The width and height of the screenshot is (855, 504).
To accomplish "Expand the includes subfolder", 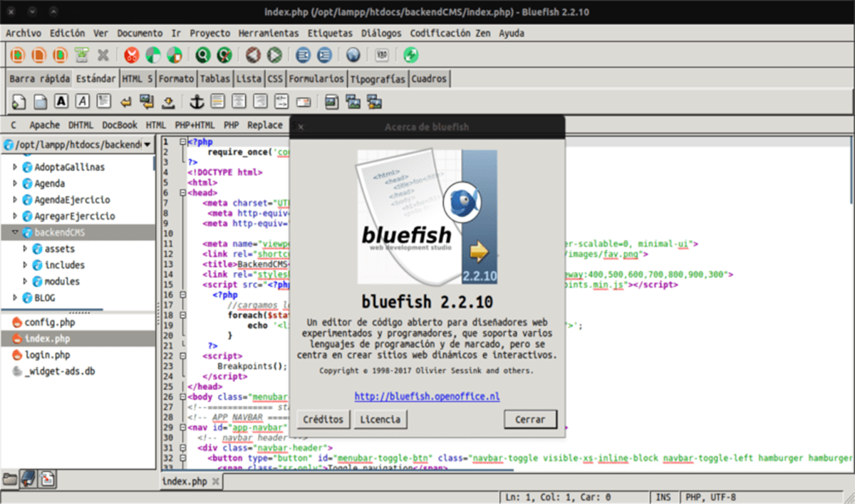I will pyautogui.click(x=26, y=265).
